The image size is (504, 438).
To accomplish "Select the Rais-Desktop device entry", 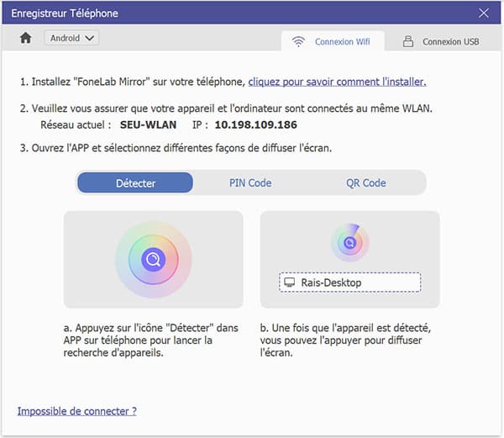I will pyautogui.click(x=349, y=282).
